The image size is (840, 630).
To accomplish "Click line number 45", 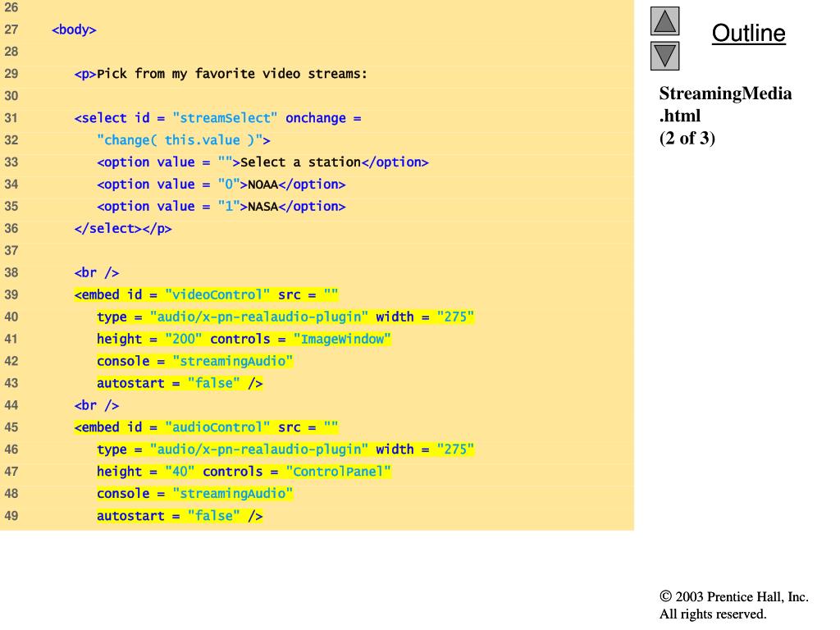I will tap(11, 427).
